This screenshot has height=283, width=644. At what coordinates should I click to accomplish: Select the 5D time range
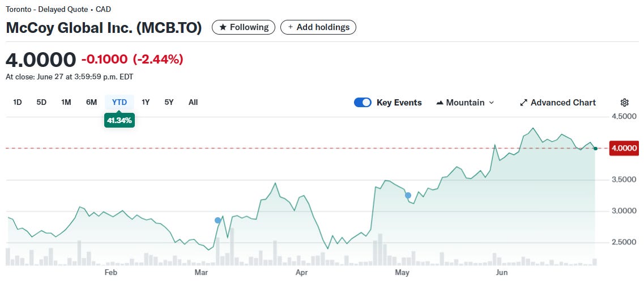pyautogui.click(x=41, y=102)
